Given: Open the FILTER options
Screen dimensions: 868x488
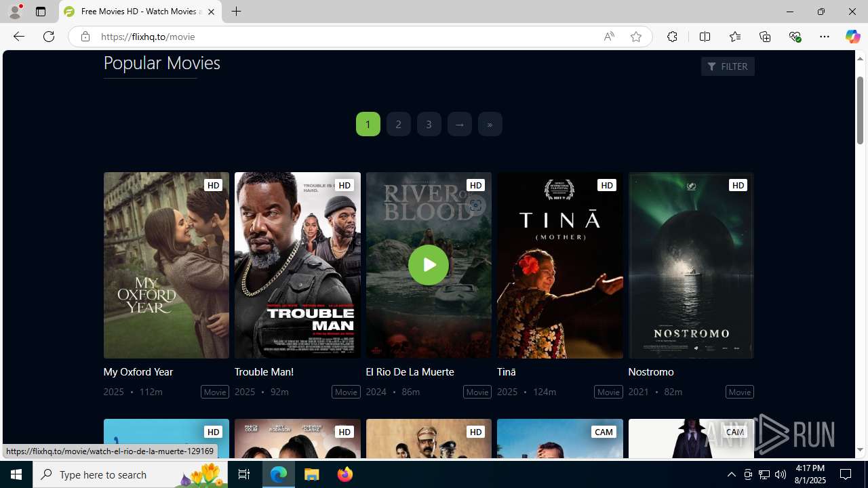Looking at the screenshot, I should coord(728,66).
